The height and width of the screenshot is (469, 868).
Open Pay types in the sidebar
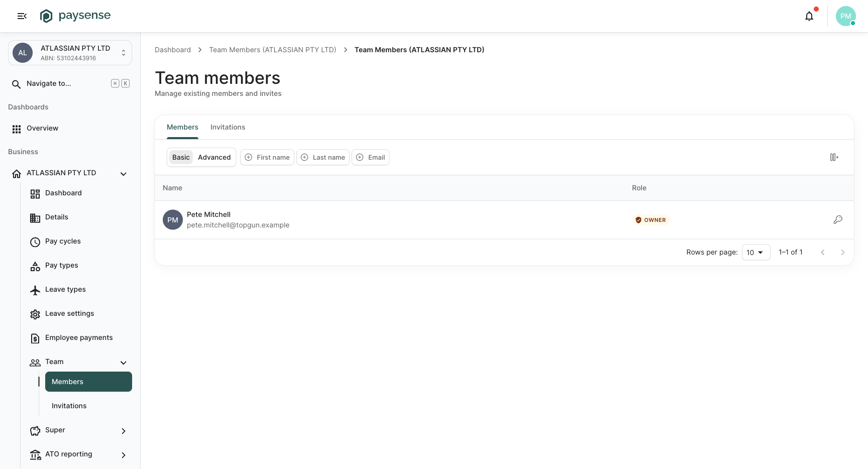click(79, 265)
